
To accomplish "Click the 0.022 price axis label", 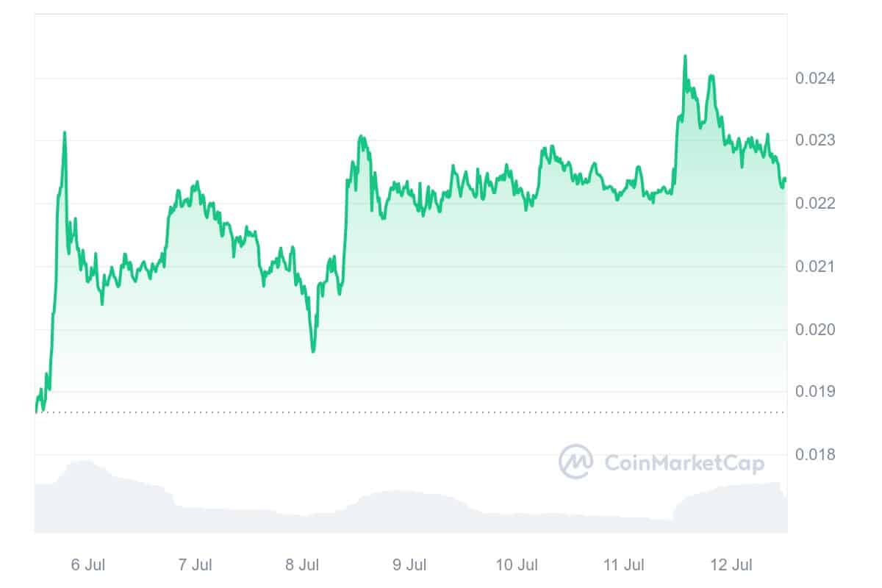I will [814, 203].
